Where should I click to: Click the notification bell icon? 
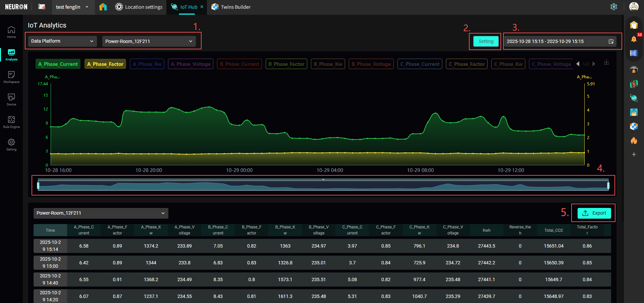click(x=634, y=39)
